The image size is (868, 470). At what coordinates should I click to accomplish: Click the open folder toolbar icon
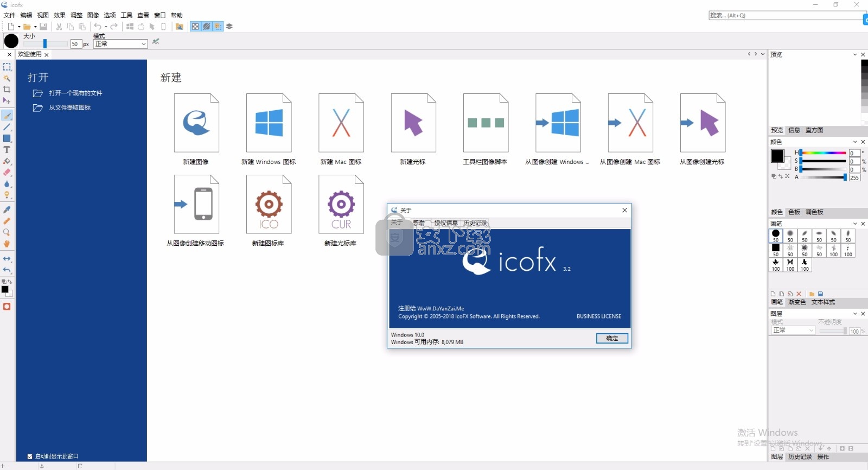[x=27, y=26]
